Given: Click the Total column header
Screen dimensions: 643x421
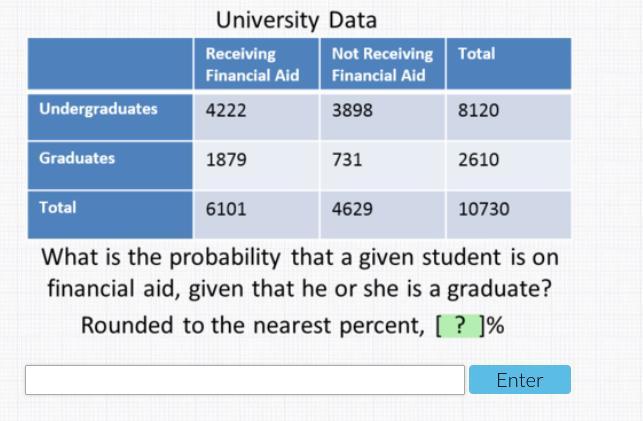Looking at the screenshot, I should tap(476, 54).
